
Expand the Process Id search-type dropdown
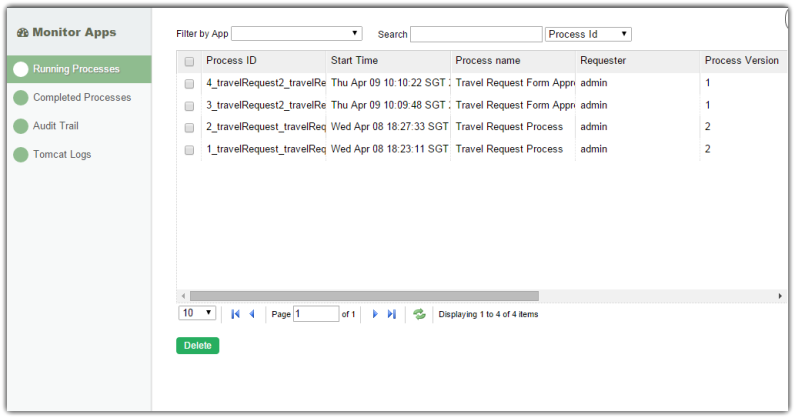[x=588, y=34]
